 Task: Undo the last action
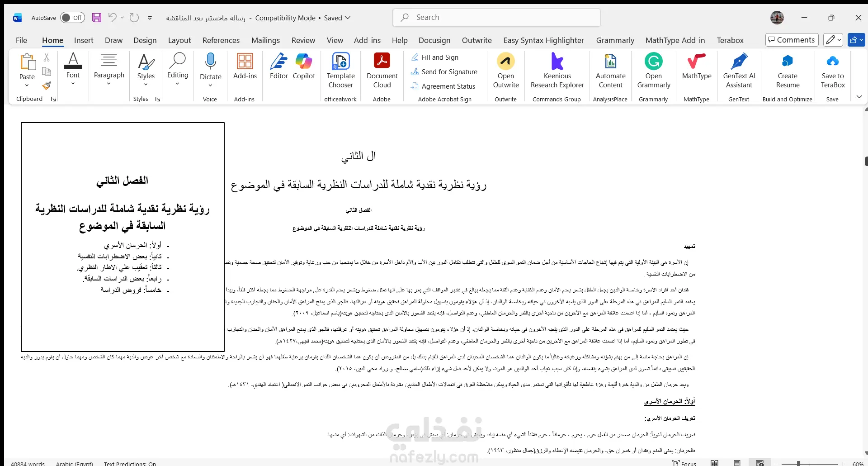[113, 18]
